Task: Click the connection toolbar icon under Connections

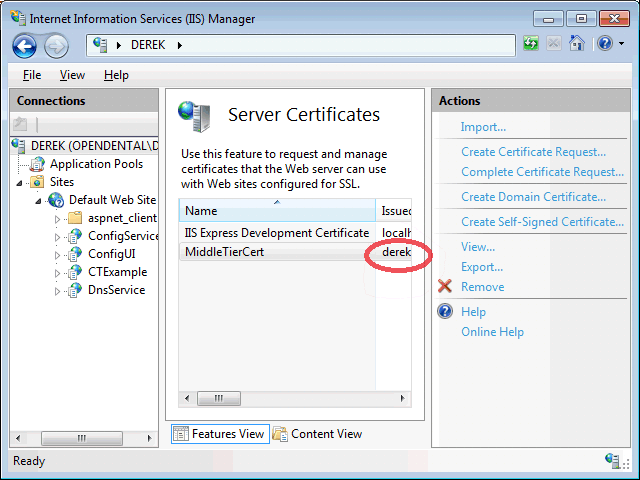Action: click(20, 124)
